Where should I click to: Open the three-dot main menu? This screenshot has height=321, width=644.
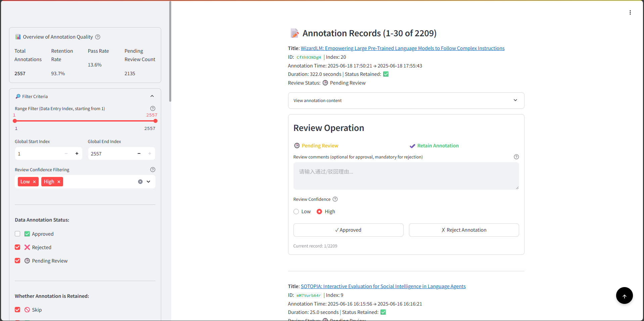tap(630, 12)
